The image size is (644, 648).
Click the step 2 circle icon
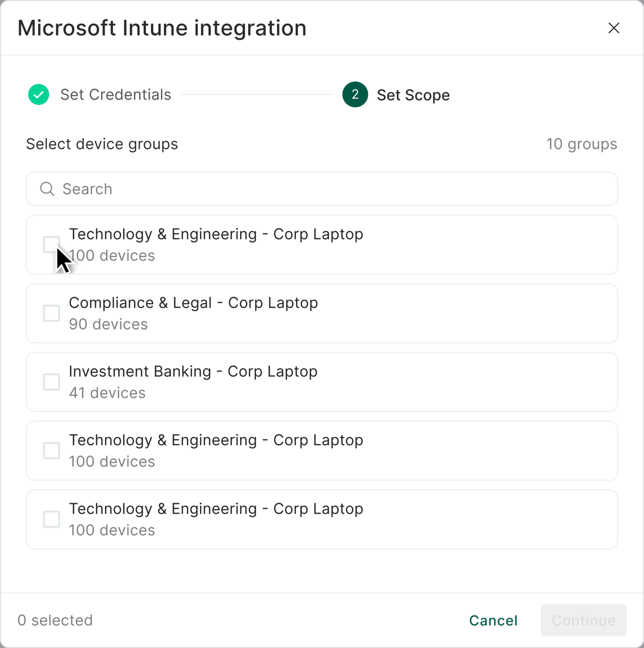(355, 95)
